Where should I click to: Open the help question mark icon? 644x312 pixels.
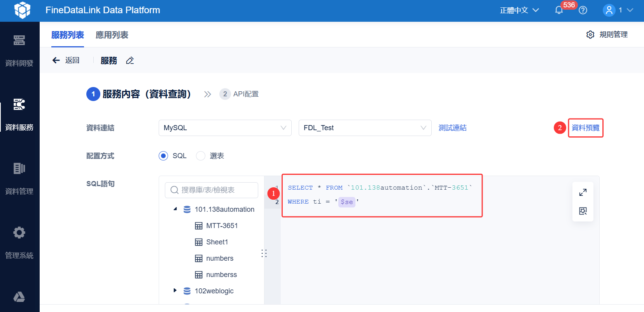tap(583, 10)
